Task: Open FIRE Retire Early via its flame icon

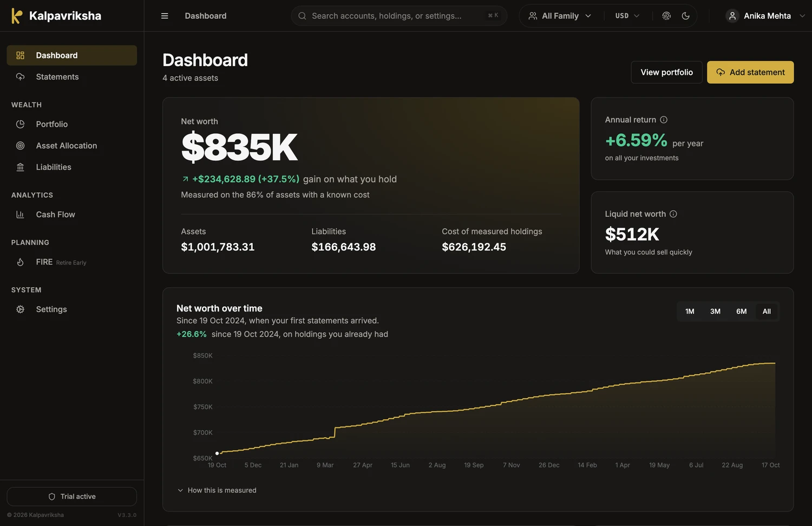Action: [x=21, y=262]
